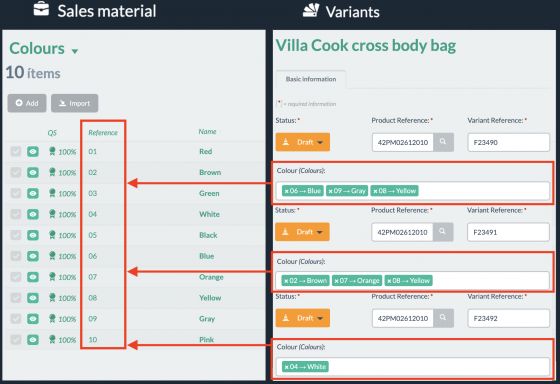
Task: Open the Red colour name link
Action: point(206,151)
